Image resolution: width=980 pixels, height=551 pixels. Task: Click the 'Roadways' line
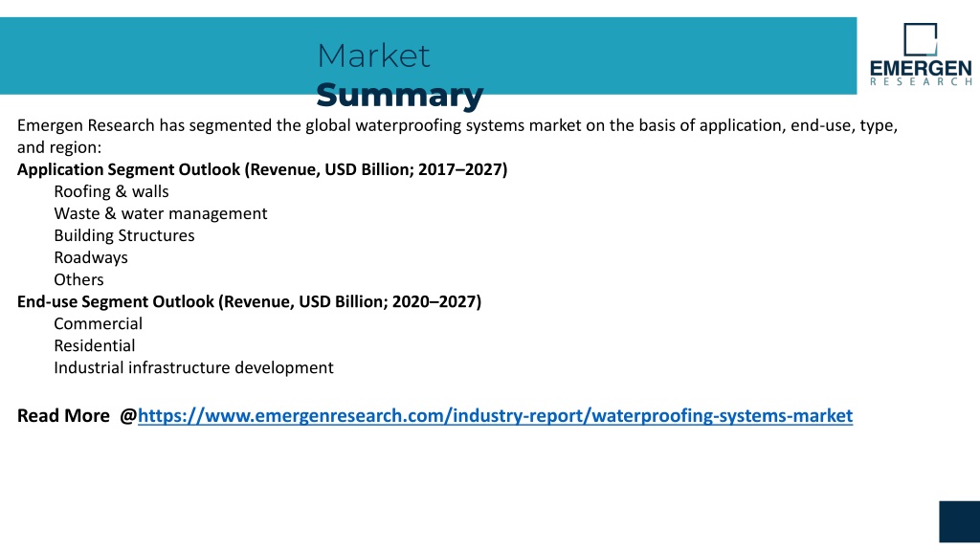click(91, 258)
